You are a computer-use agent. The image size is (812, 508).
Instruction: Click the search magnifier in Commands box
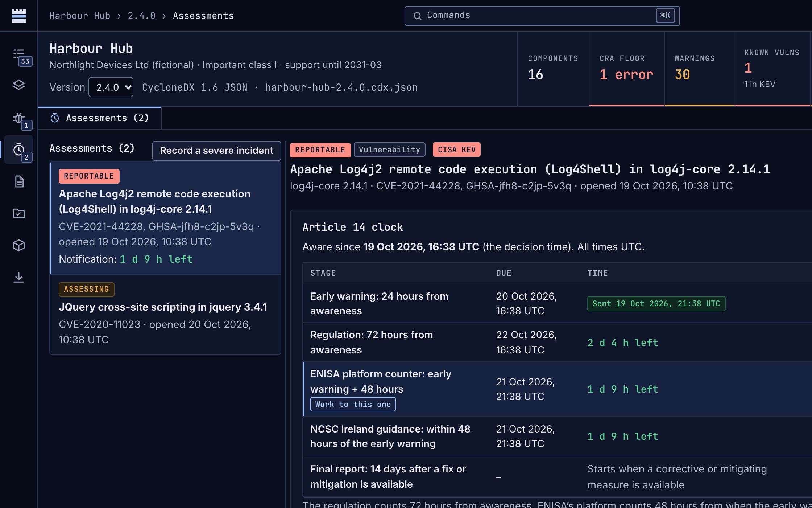click(417, 16)
